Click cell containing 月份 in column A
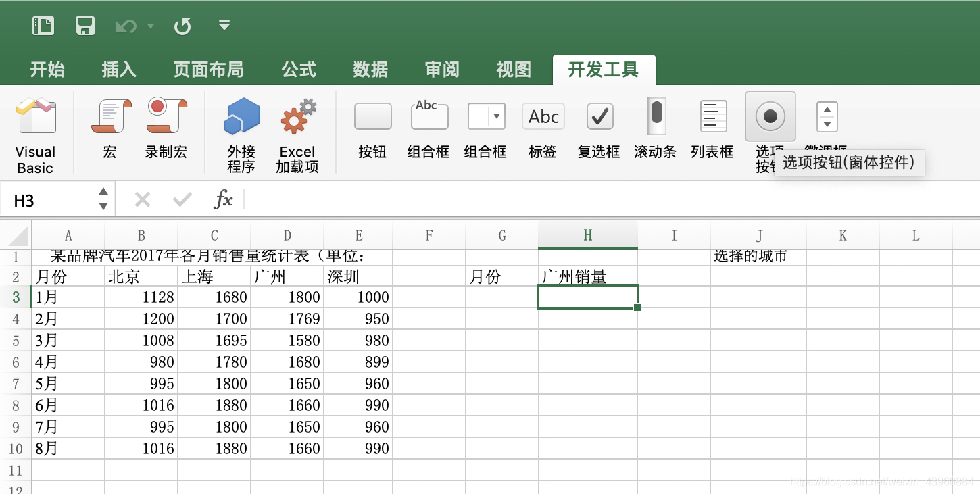The height and width of the screenshot is (494, 980). (x=68, y=276)
